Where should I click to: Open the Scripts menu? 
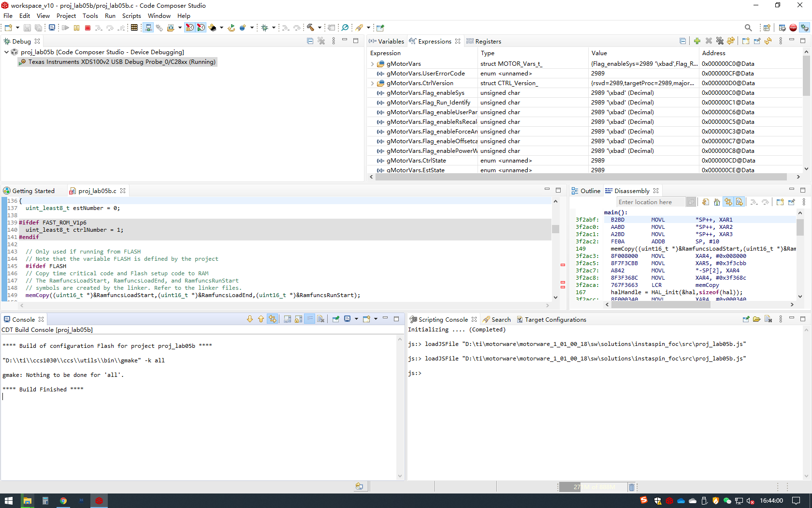(131, 16)
